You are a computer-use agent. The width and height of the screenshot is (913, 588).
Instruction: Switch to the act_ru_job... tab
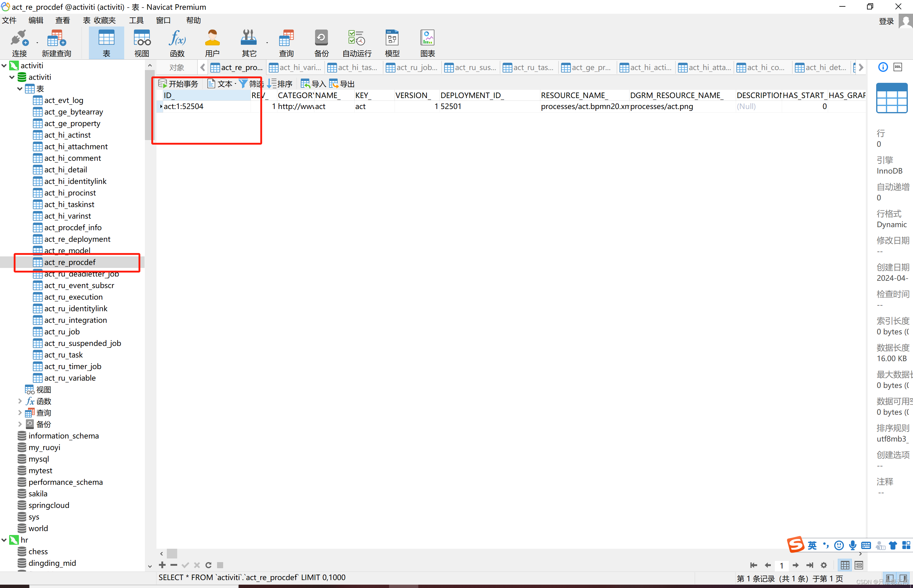[x=412, y=68]
